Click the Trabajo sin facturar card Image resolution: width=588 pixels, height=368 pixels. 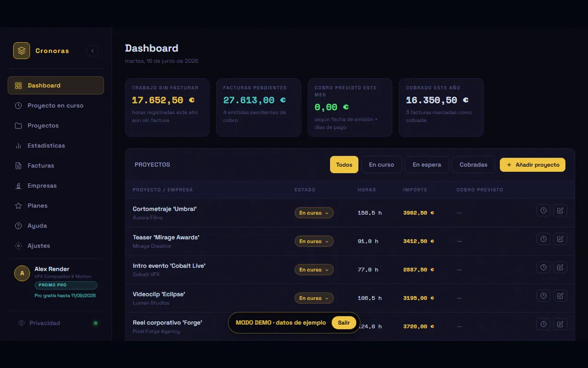click(x=167, y=108)
